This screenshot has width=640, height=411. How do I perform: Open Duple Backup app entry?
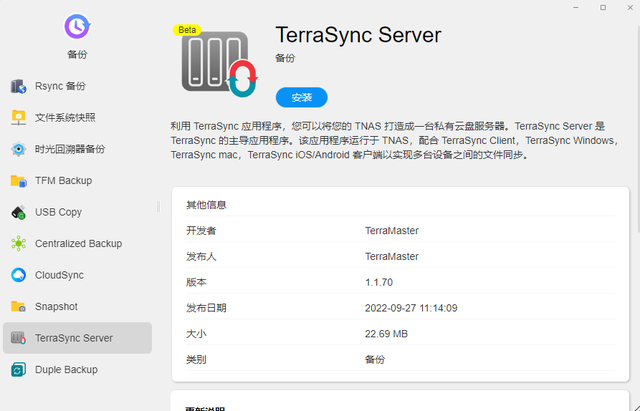pyautogui.click(x=78, y=369)
